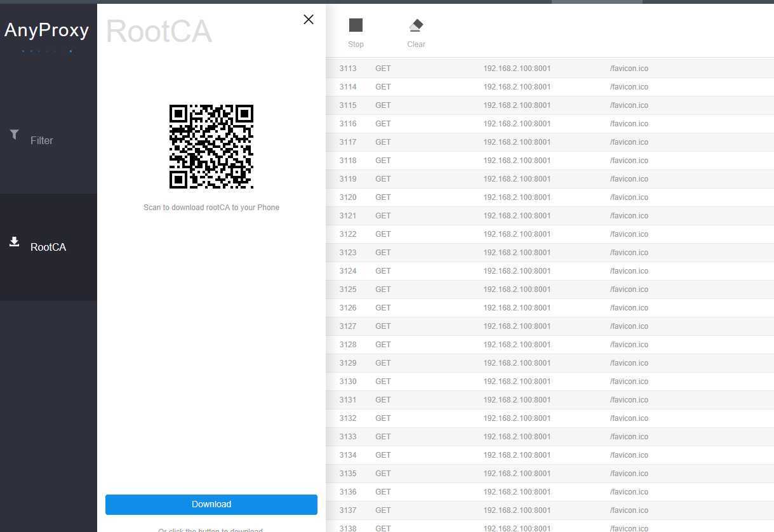This screenshot has width=774, height=532.
Task: Click GET method in row 3135
Action: coord(383,474)
